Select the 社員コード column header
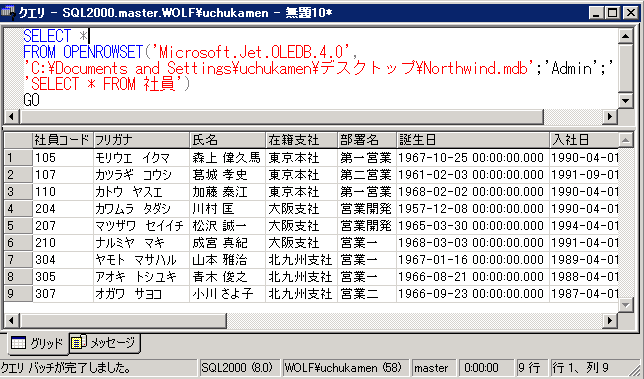 tap(63, 140)
